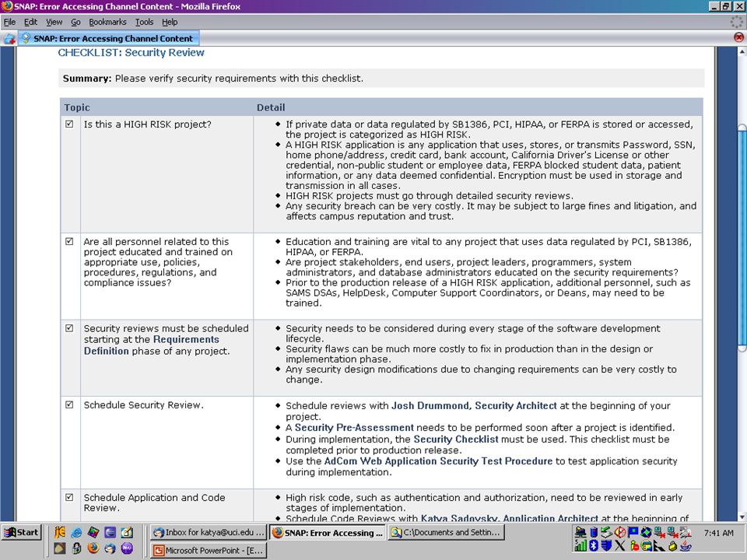The image size is (747, 560).
Task: Click the colorful diamond quick launch icon
Action: pyautogui.click(x=93, y=532)
